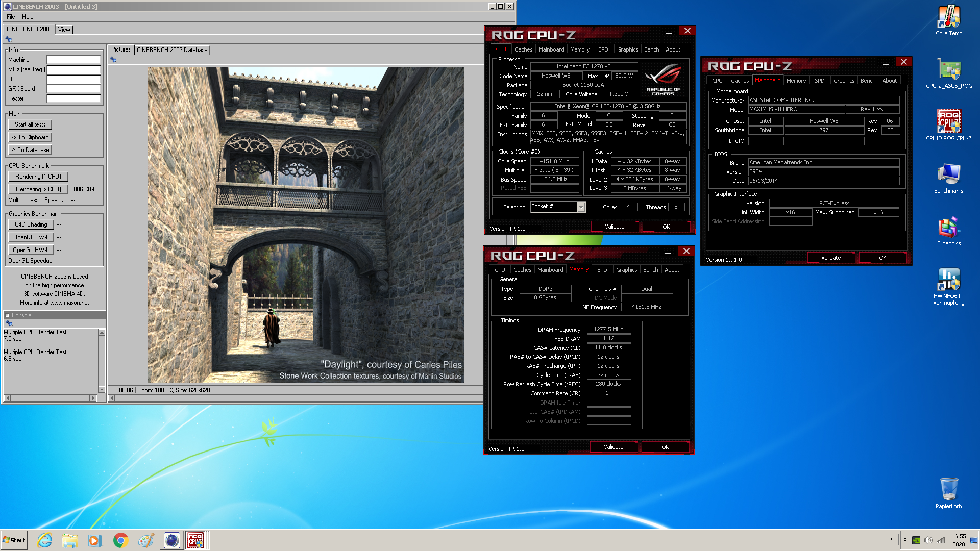980x551 pixels.
Task: Launch Internet Explorer from taskbar
Action: (x=45, y=540)
